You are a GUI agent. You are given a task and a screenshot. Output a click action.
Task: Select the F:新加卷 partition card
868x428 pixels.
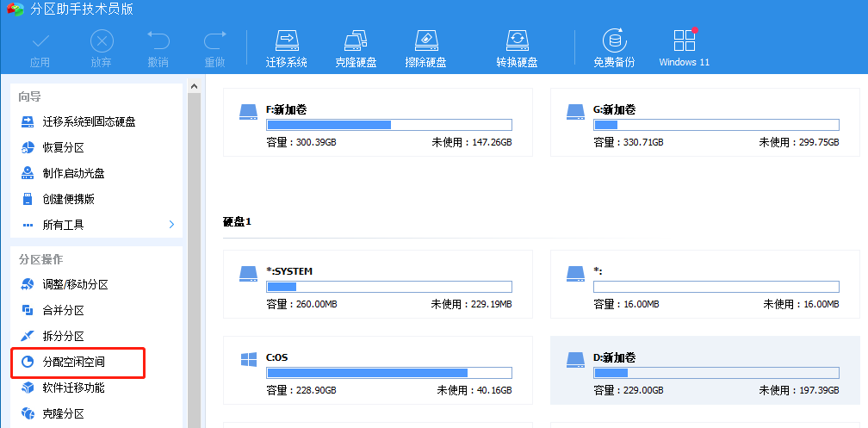pos(377,122)
